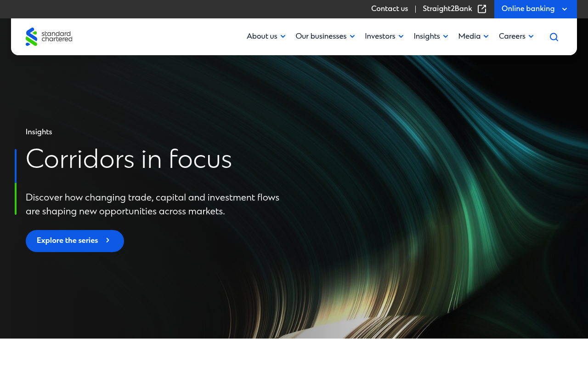The width and height of the screenshot is (588, 368).
Task: Click the Straight2Bank external link icon
Action: click(x=482, y=9)
